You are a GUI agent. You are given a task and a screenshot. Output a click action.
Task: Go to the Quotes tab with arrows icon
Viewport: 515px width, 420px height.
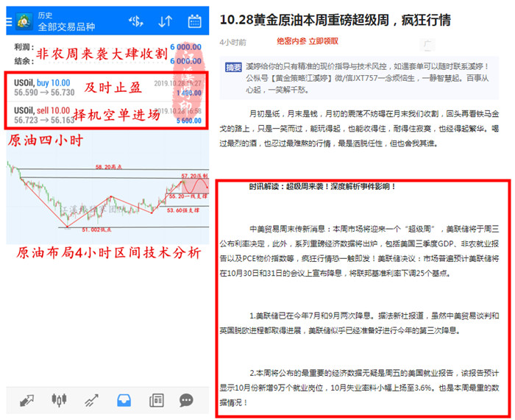(27, 400)
